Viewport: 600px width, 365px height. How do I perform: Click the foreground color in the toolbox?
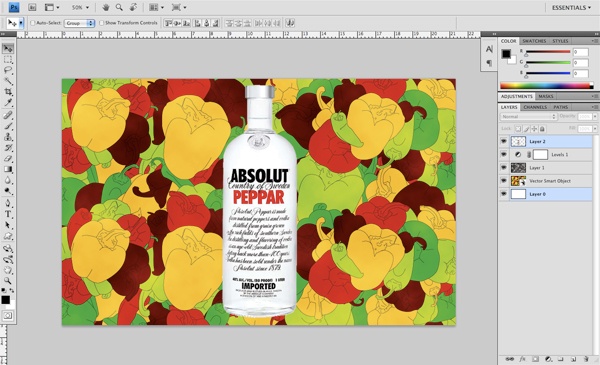[x=5, y=300]
